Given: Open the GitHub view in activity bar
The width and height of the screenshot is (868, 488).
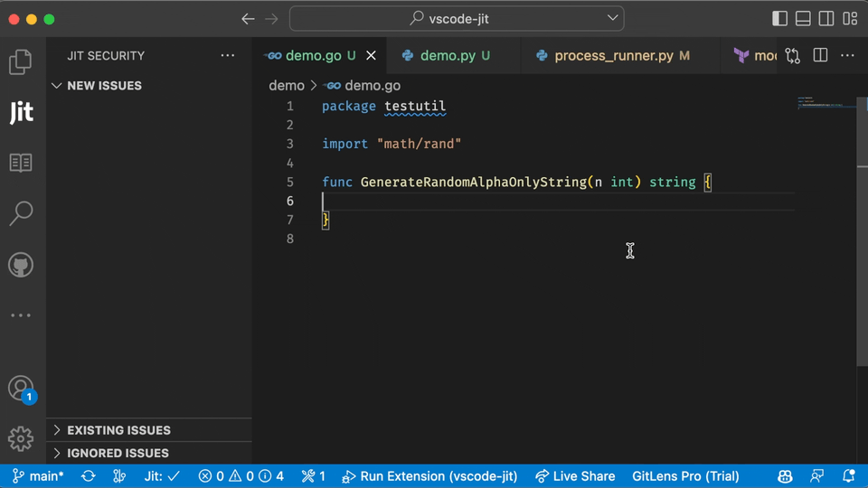Looking at the screenshot, I should click(21, 265).
